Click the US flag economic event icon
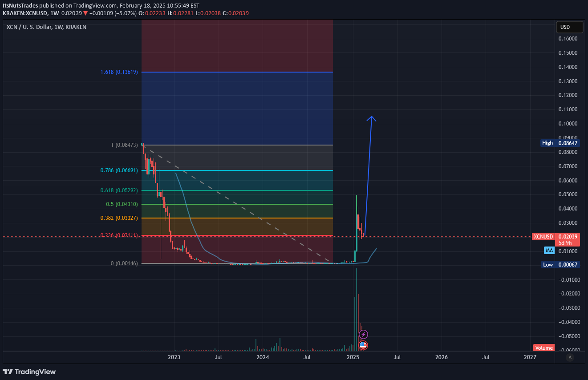 tap(363, 345)
